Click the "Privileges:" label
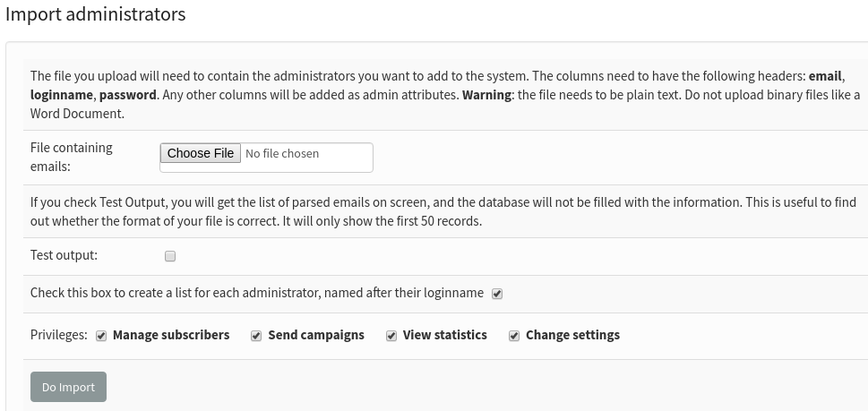Image resolution: width=868 pixels, height=411 pixels. [x=58, y=335]
